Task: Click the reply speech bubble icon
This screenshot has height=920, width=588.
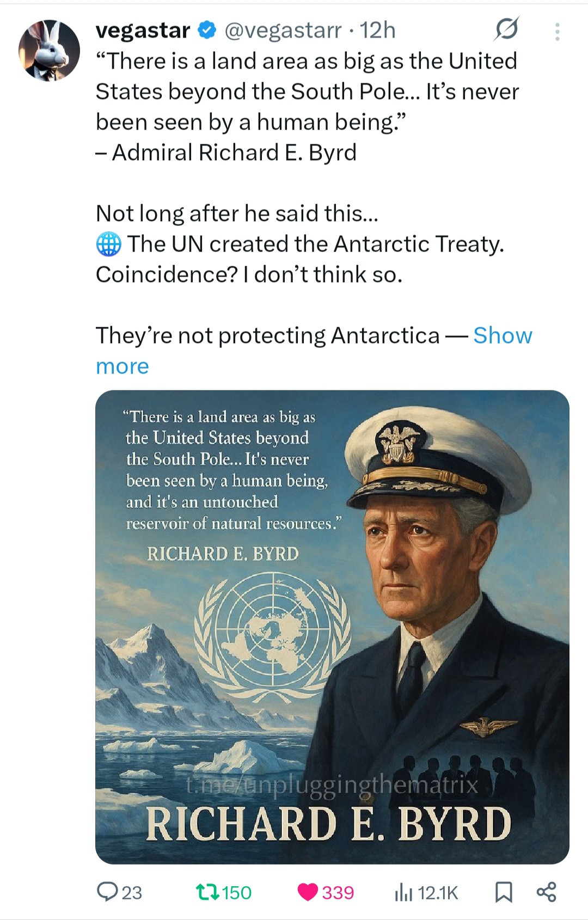Action: pyautogui.click(x=106, y=892)
